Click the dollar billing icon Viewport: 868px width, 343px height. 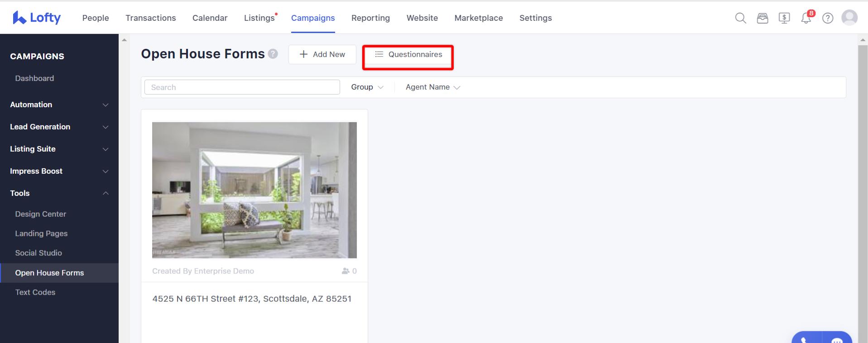pyautogui.click(x=784, y=18)
